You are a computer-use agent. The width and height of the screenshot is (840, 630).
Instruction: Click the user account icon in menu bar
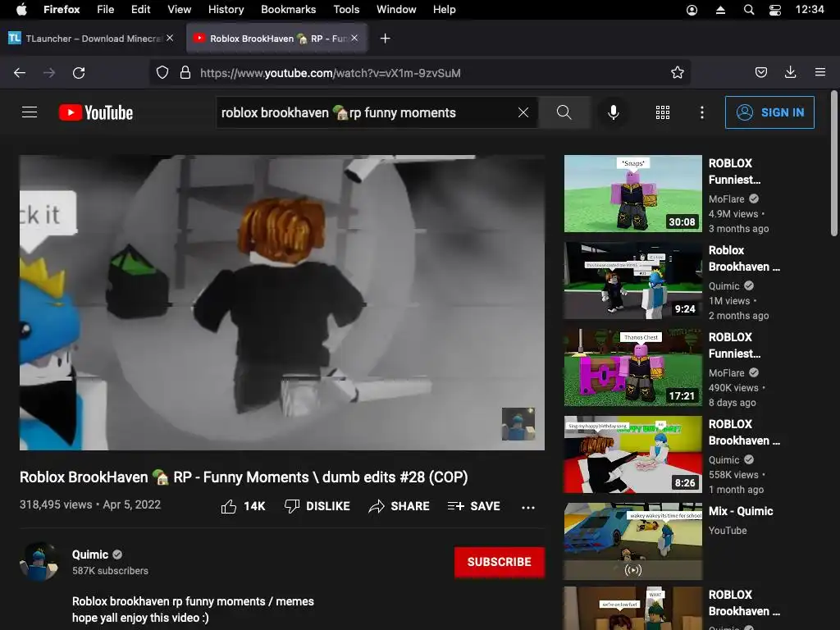(692, 10)
